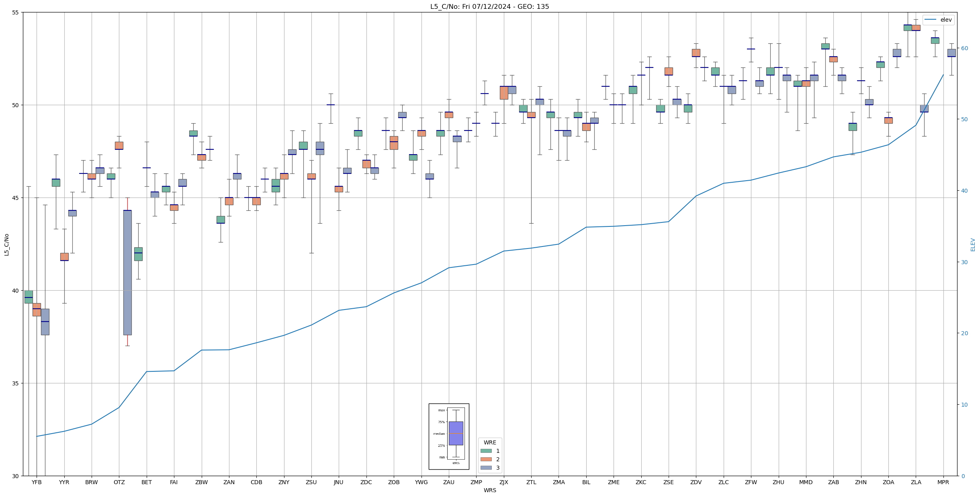Click the MMD station label

[x=806, y=482]
